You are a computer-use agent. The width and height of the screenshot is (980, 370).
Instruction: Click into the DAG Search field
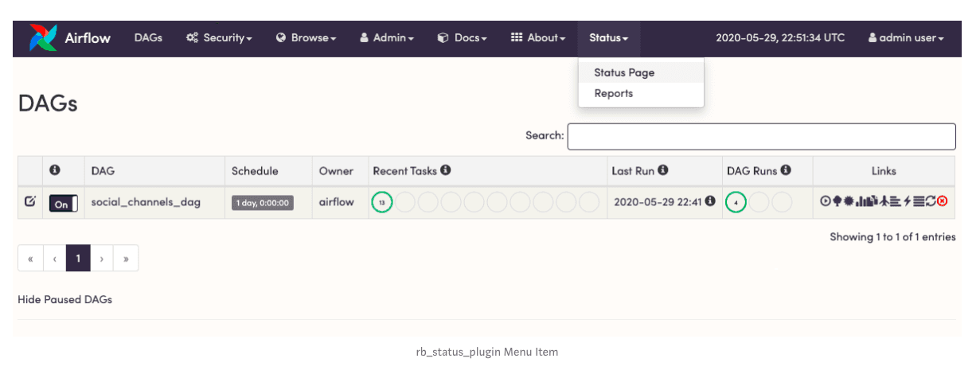click(x=761, y=136)
